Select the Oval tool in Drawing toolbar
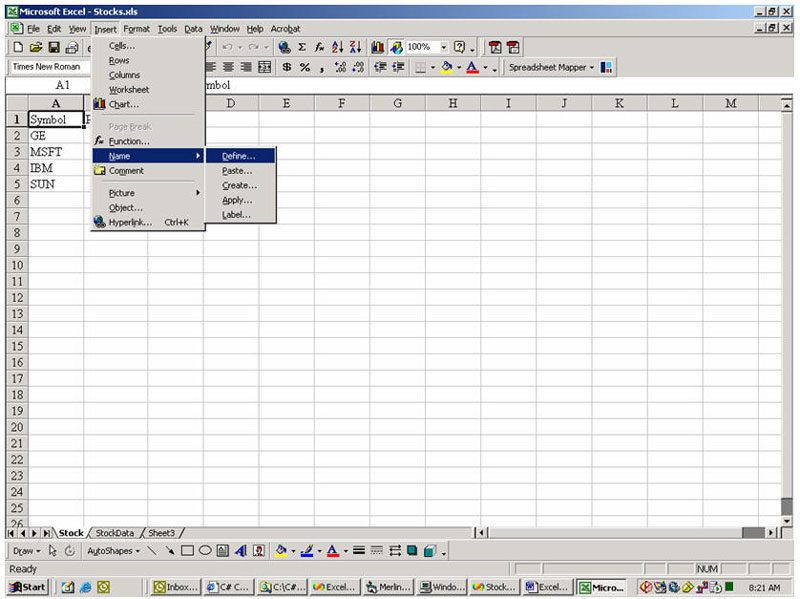 click(205, 551)
